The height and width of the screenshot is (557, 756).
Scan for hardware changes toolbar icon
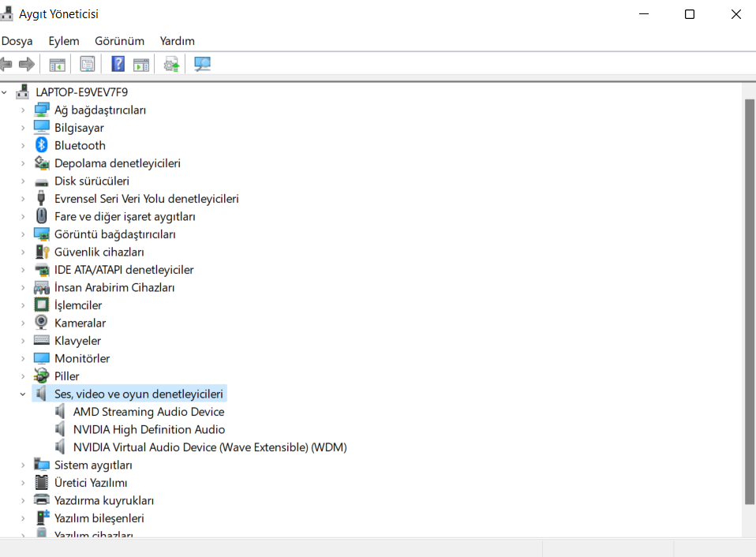pos(202,64)
